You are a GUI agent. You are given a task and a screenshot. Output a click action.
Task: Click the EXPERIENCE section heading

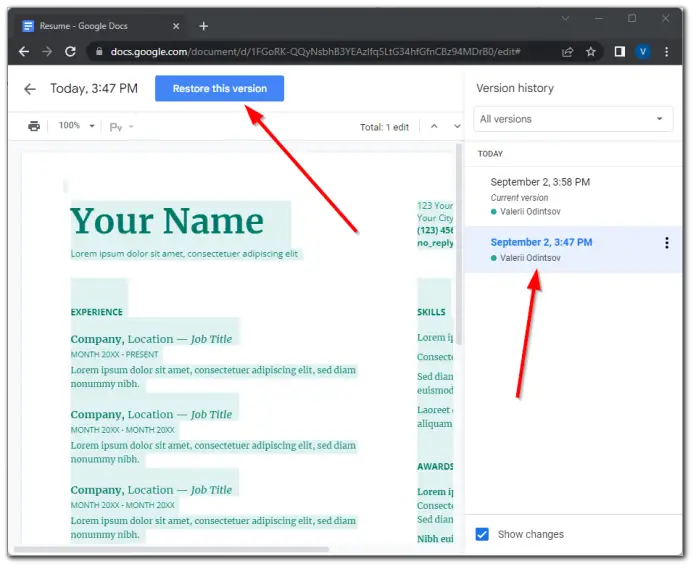(x=96, y=312)
